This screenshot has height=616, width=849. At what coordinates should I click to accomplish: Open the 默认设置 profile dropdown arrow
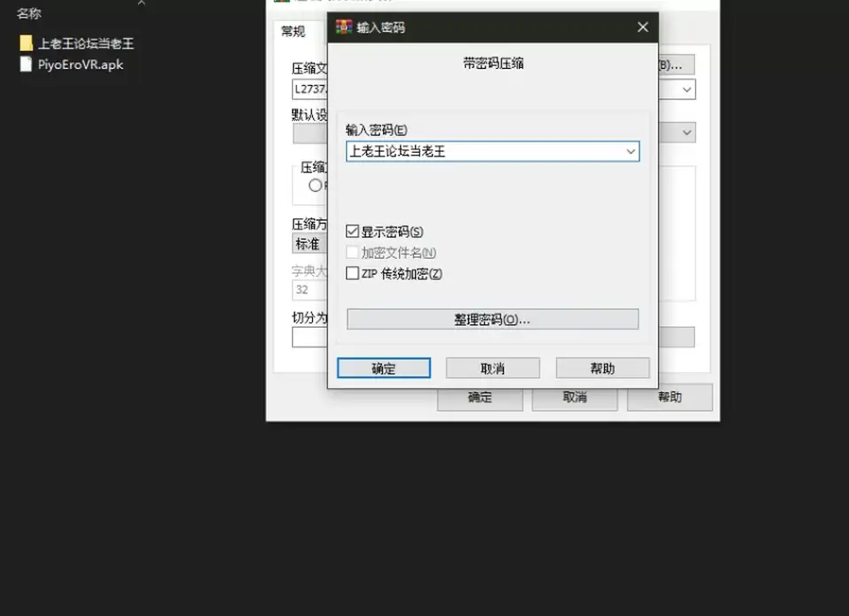pyautogui.click(x=686, y=133)
